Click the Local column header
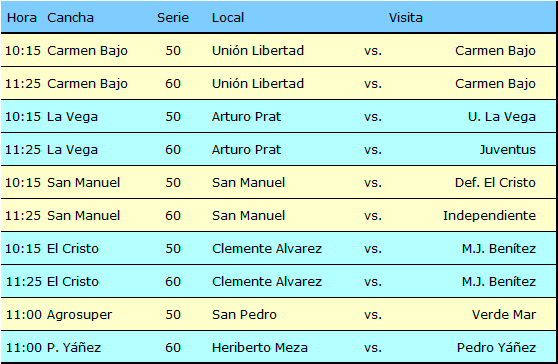 (228, 17)
